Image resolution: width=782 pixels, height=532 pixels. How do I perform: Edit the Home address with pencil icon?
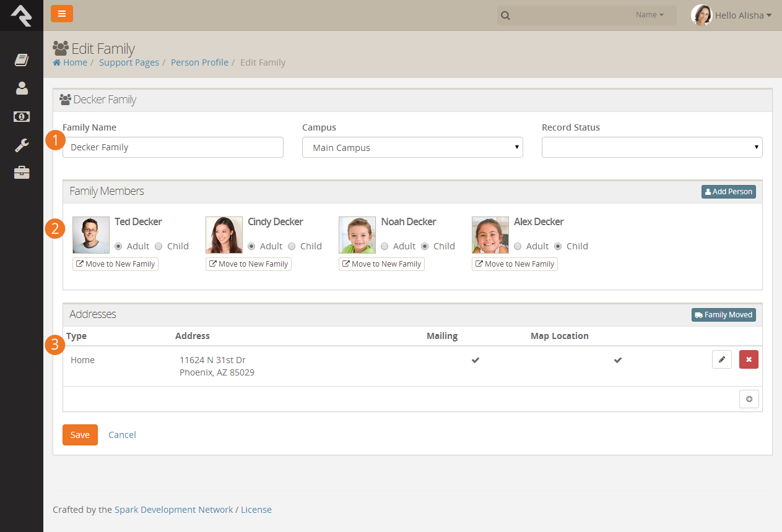click(722, 359)
